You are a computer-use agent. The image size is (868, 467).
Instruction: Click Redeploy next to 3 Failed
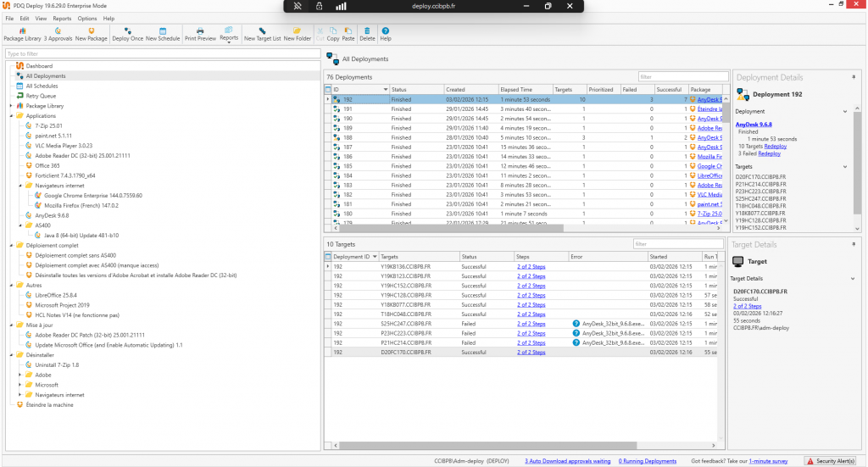click(x=769, y=153)
